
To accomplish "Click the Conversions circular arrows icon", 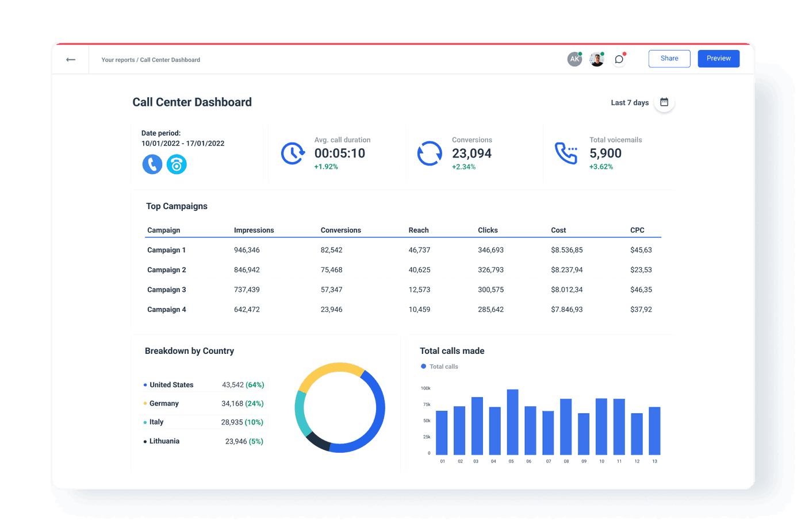I will pos(430,153).
